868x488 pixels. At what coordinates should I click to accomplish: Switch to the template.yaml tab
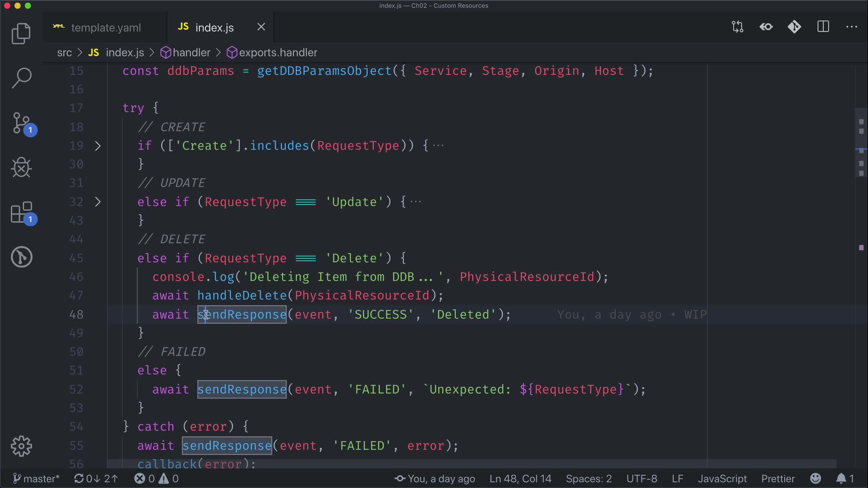coord(106,28)
